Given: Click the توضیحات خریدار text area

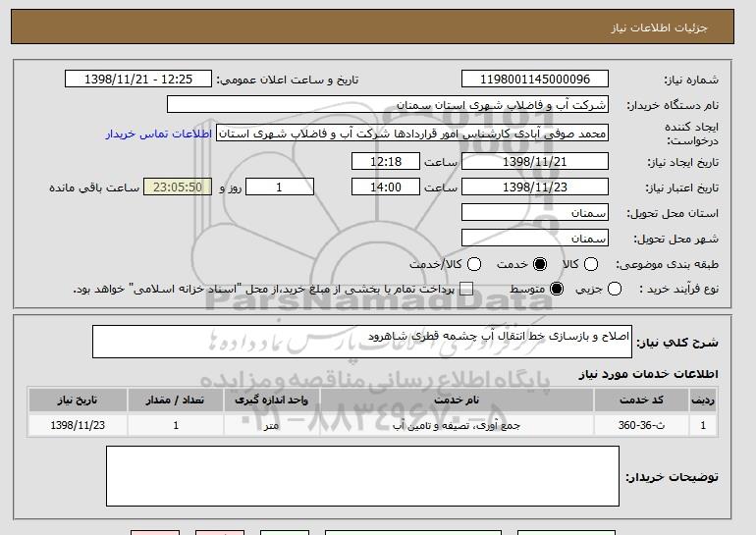Looking at the screenshot, I should tap(362, 476).
